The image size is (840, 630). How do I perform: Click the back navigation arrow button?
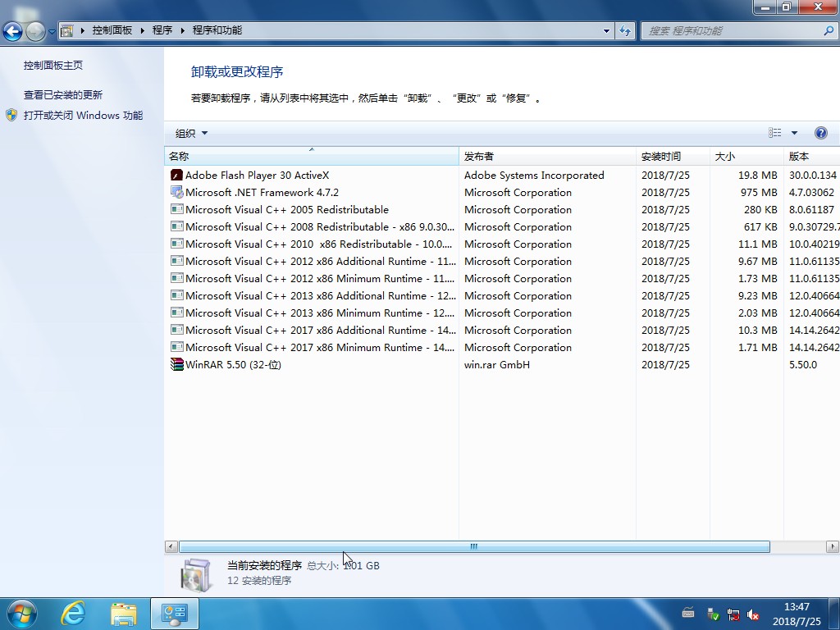(x=12, y=31)
